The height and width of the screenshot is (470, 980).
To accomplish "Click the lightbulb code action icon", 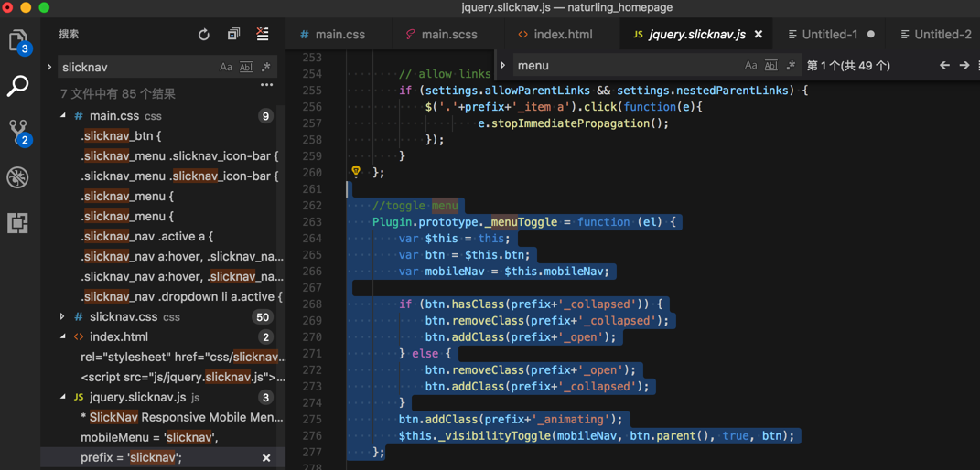I will (356, 172).
